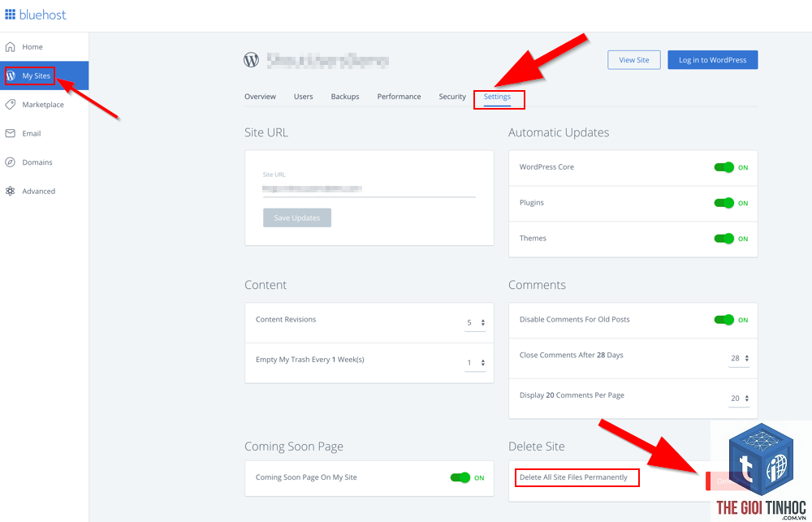Open Domains in the sidebar

tap(44, 162)
